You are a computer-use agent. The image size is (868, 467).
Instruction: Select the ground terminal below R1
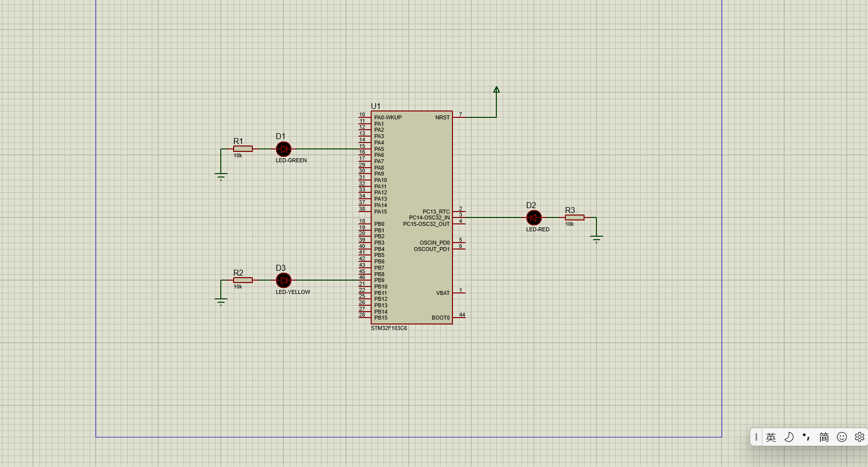pyautogui.click(x=221, y=177)
